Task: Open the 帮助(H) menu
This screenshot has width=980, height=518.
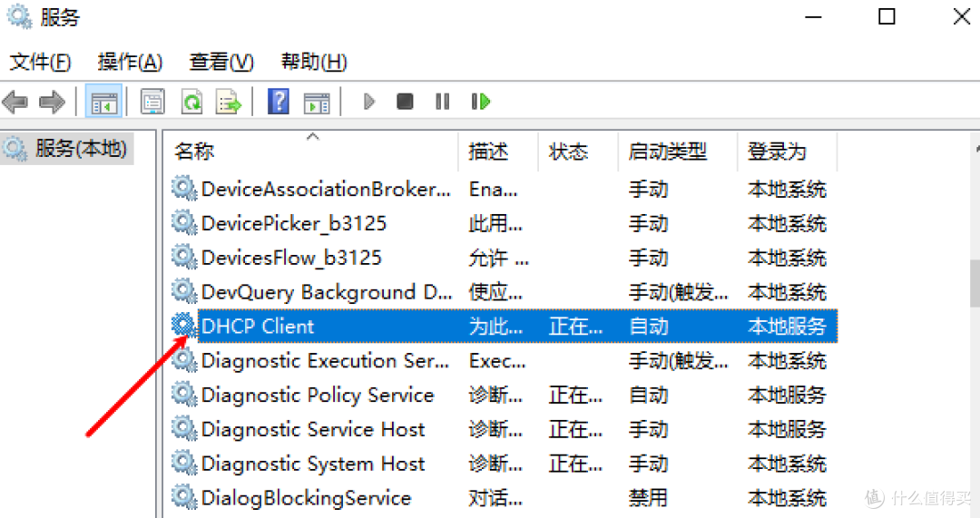Action: 314,62
